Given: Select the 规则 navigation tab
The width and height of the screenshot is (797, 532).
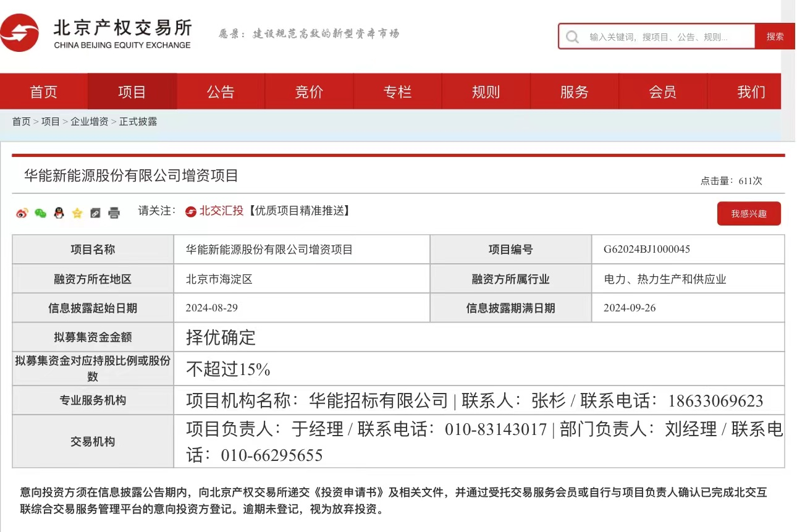Looking at the screenshot, I should pyautogui.click(x=486, y=92).
